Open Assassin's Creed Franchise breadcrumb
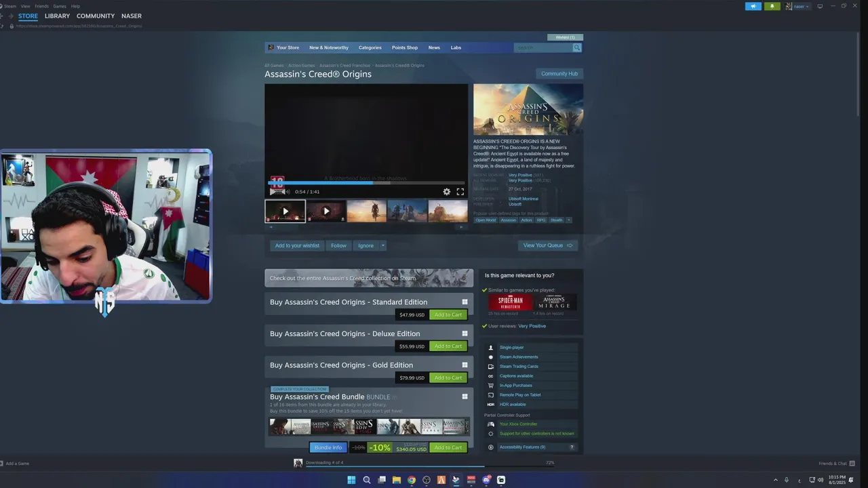The image size is (868, 488). pos(345,66)
